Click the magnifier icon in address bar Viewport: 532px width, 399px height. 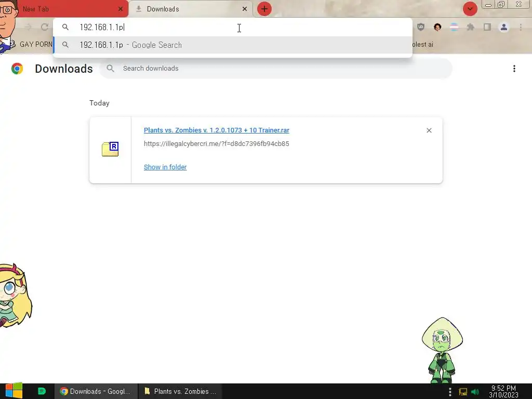pos(65,27)
